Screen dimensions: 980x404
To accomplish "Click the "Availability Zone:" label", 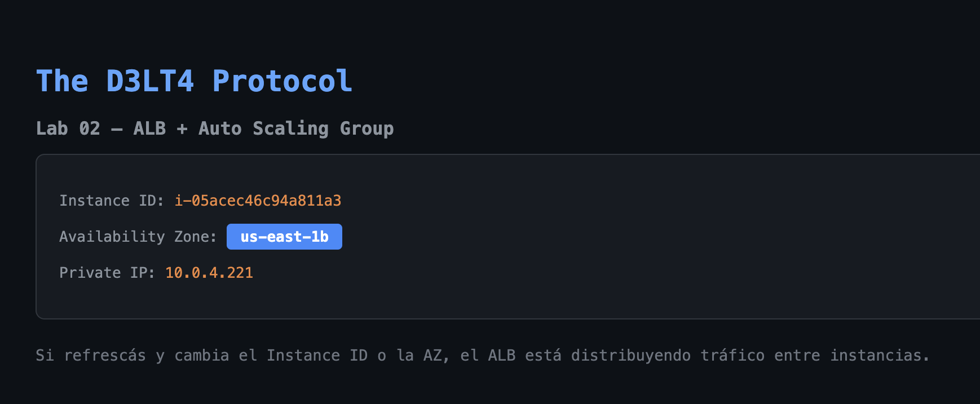I will (x=138, y=237).
